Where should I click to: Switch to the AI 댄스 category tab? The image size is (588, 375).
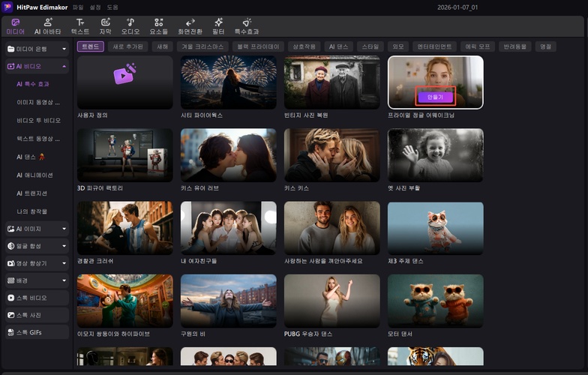(x=337, y=46)
